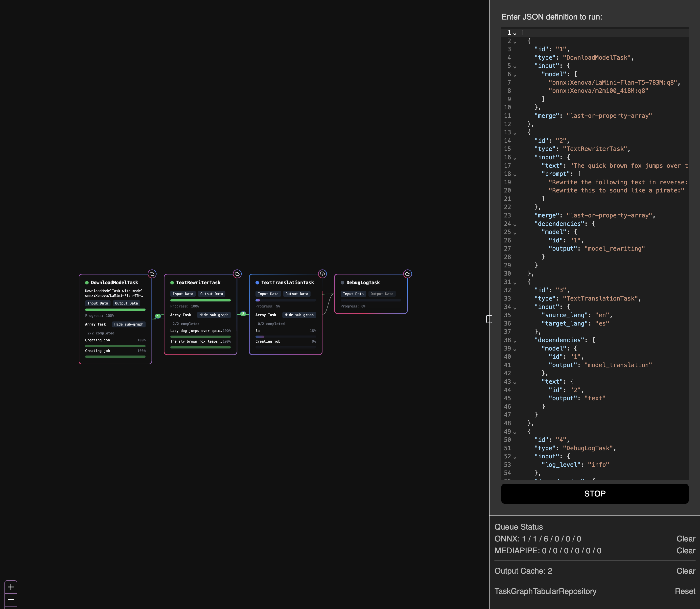Click DownloadModelTask main progress bar
Screen dimensions: 700x609
click(115, 310)
